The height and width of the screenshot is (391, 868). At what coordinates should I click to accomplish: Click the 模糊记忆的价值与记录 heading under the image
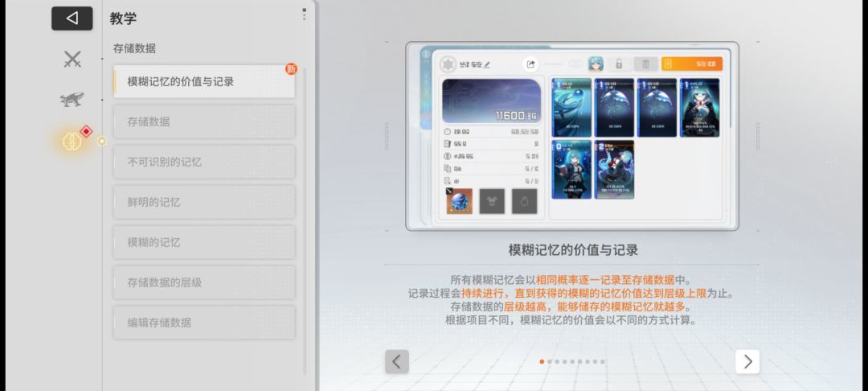click(573, 250)
